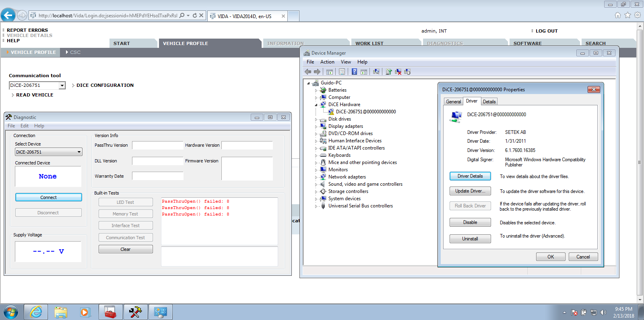
Task: Click Connect button in Diagnostic window
Action: [49, 197]
